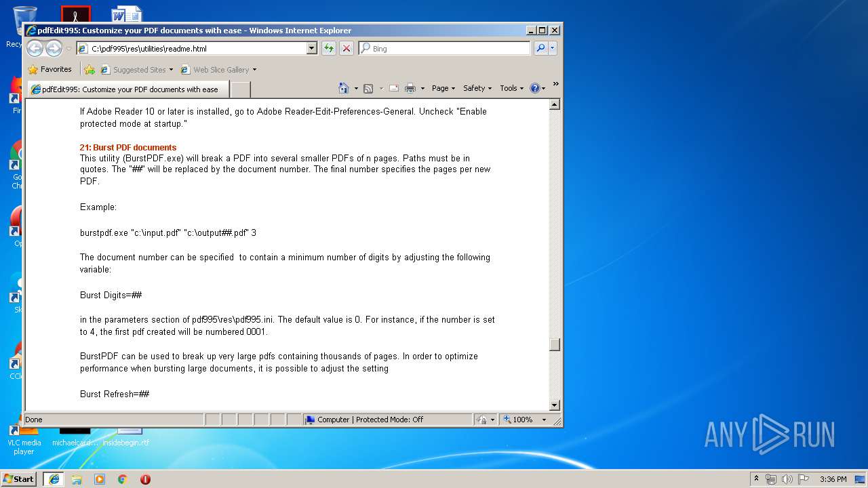Viewport: 868px width, 488px height.
Task: Open the Page menu
Action: click(x=443, y=88)
